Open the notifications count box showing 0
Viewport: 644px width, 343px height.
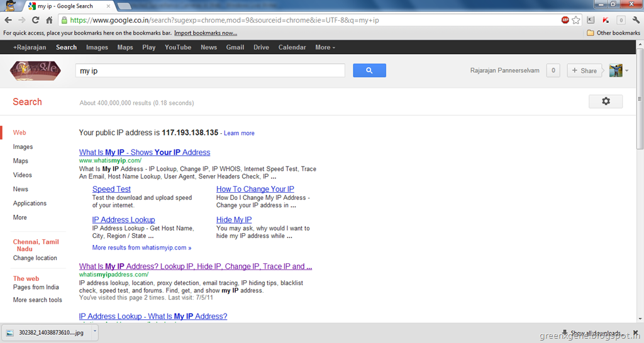click(553, 70)
